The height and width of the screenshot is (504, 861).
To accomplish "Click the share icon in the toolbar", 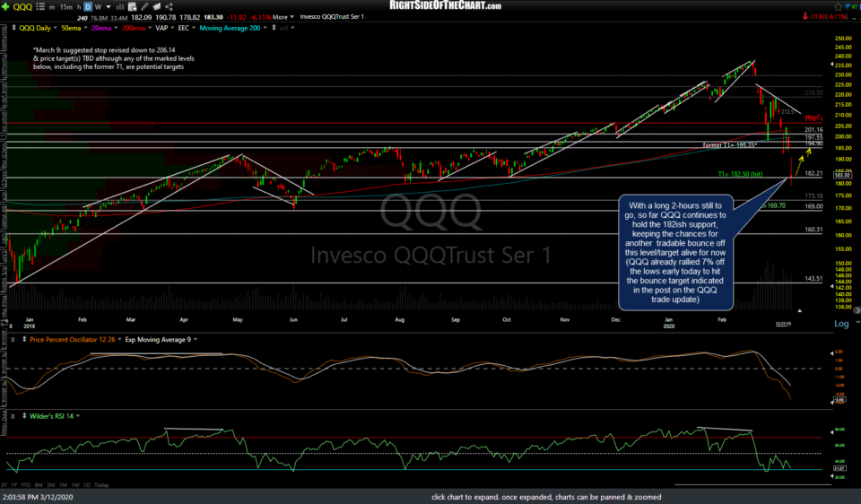I will tap(170, 7).
